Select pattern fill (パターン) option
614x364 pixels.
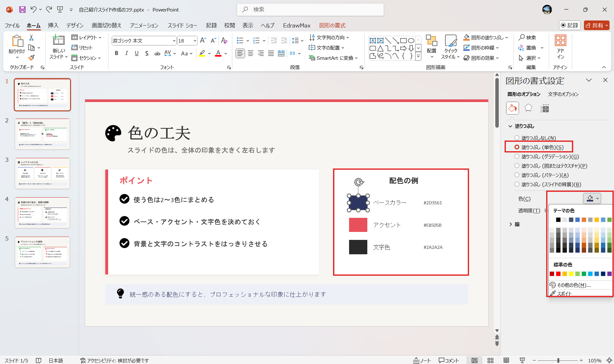(517, 175)
